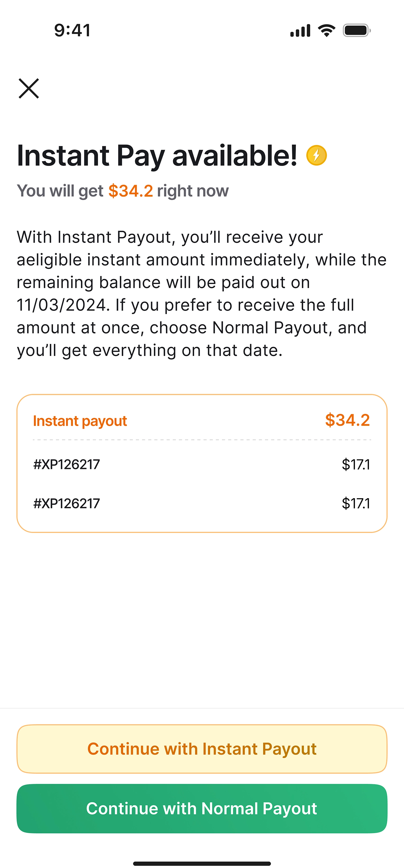Viewport: 404px width, 868px height.
Task: Tap the "Instant Pay available!" heading
Action: (157, 155)
